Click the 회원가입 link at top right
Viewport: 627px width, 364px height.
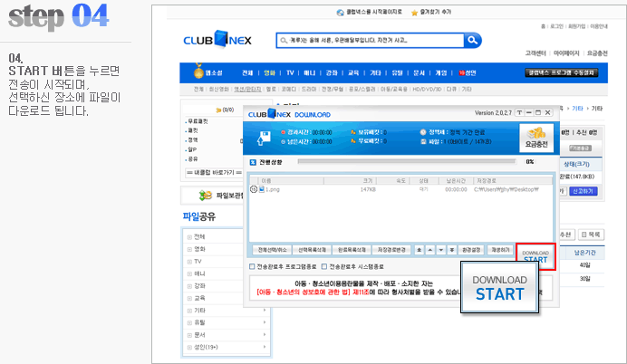(x=576, y=26)
